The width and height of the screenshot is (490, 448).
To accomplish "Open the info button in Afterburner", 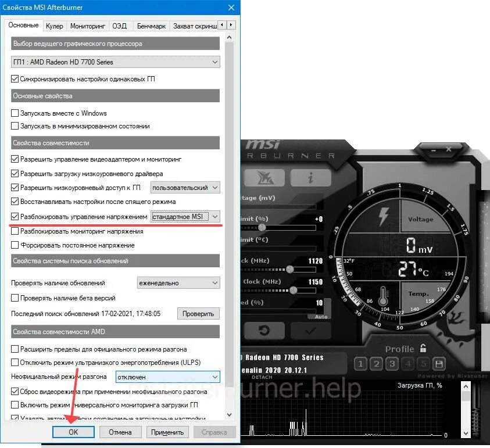I will point(310,177).
